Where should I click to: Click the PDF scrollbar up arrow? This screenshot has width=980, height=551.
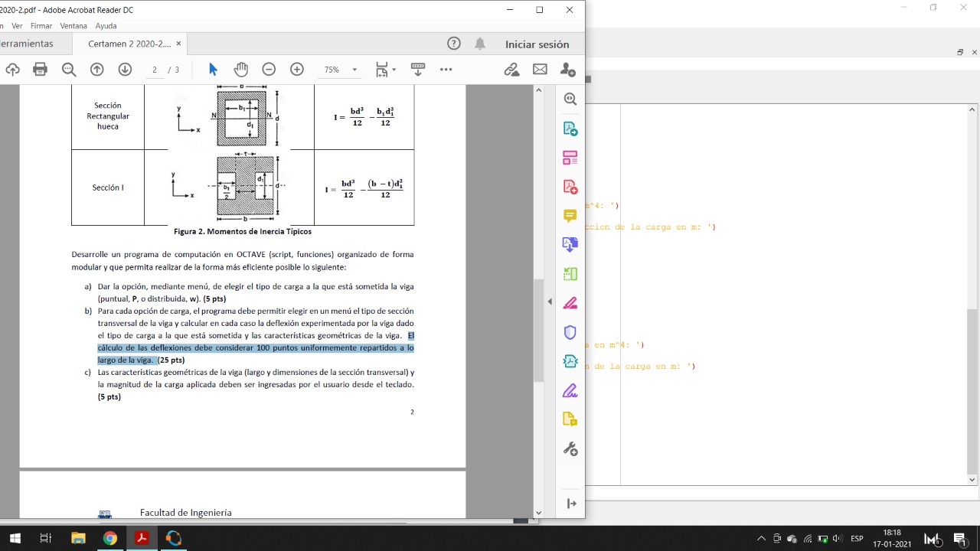tap(538, 90)
